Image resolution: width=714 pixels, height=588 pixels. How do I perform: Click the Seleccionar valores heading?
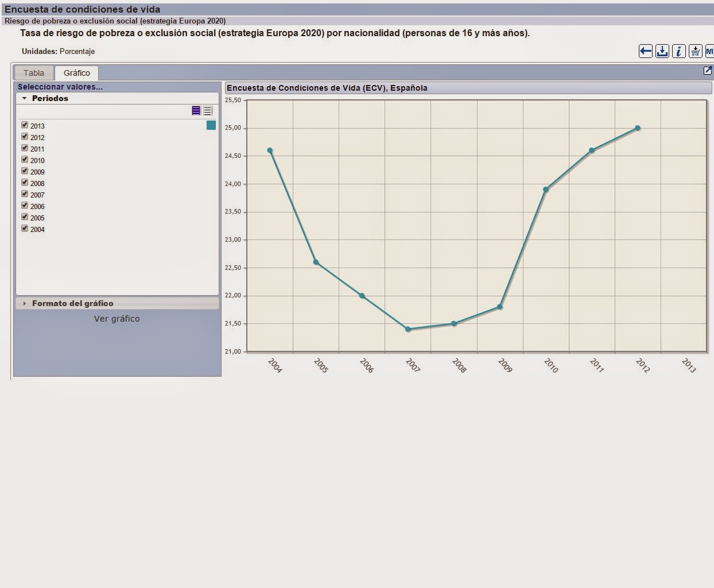60,87
